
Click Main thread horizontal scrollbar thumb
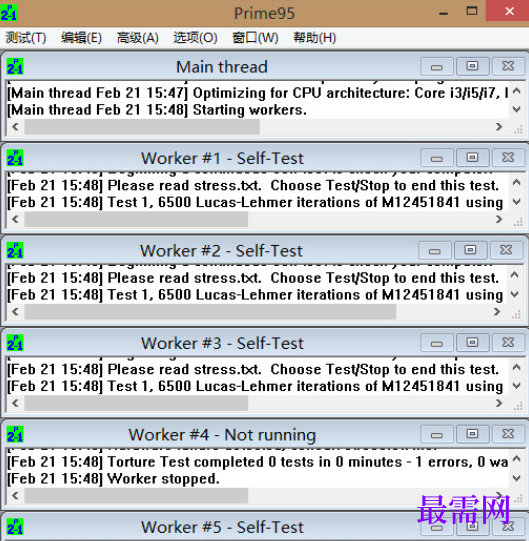[x=142, y=127]
